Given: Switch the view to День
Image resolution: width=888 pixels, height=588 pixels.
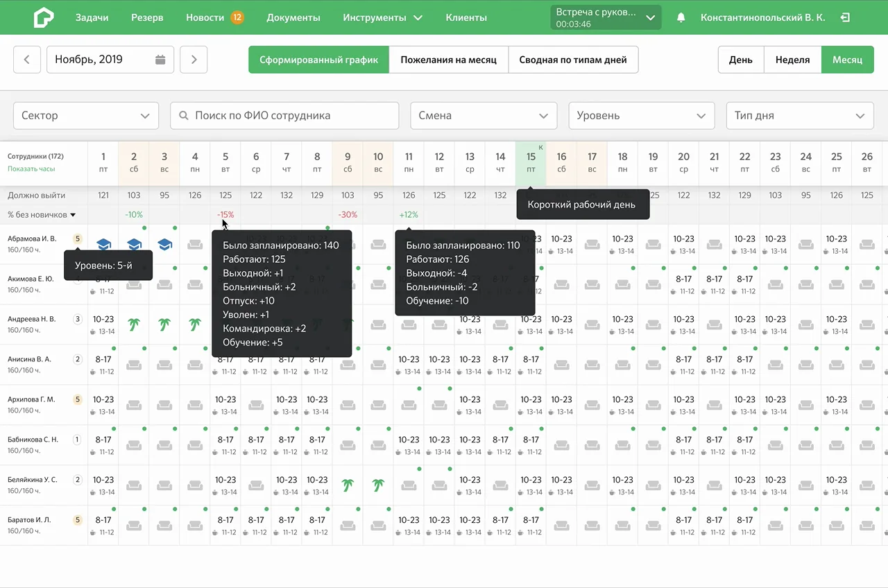Looking at the screenshot, I should (741, 60).
